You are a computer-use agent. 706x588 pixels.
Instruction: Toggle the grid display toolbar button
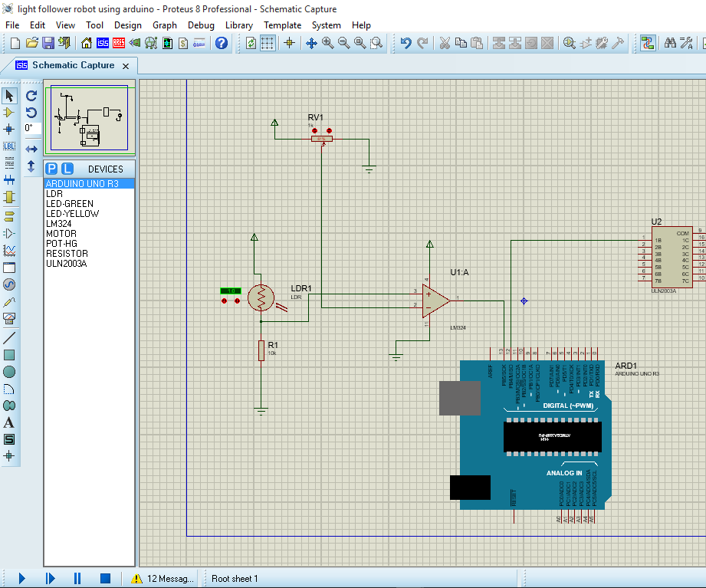pyautogui.click(x=268, y=43)
